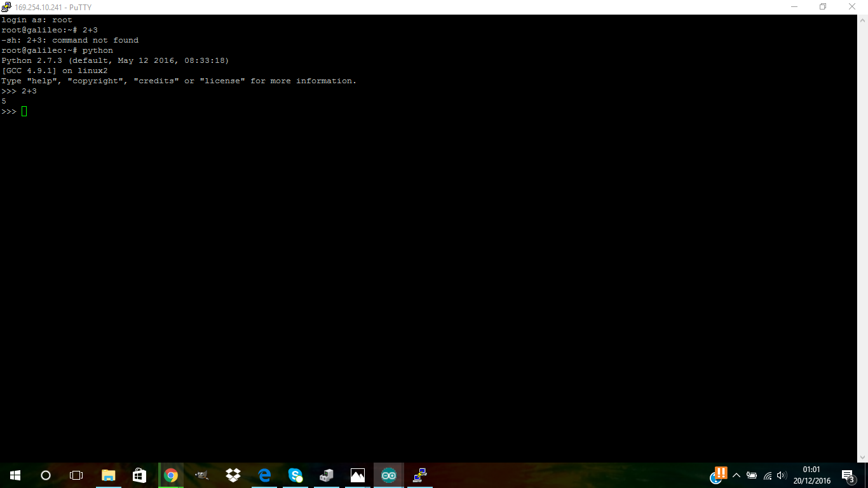The image size is (868, 488).
Task: Click the clock showing 01:01
Action: 811,475
